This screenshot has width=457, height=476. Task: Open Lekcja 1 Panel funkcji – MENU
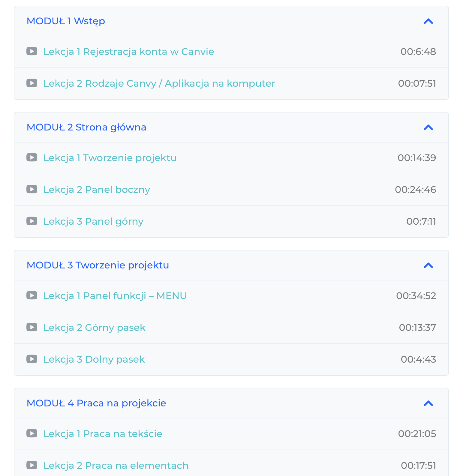pos(115,296)
